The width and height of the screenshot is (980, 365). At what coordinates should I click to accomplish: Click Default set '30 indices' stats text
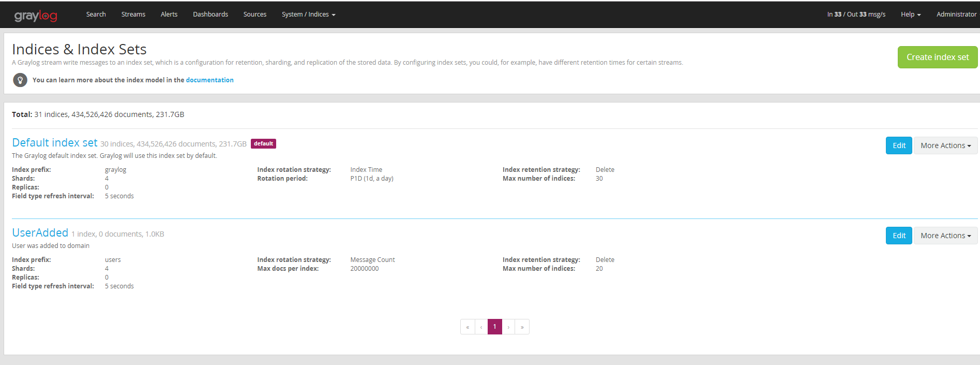[x=173, y=144]
